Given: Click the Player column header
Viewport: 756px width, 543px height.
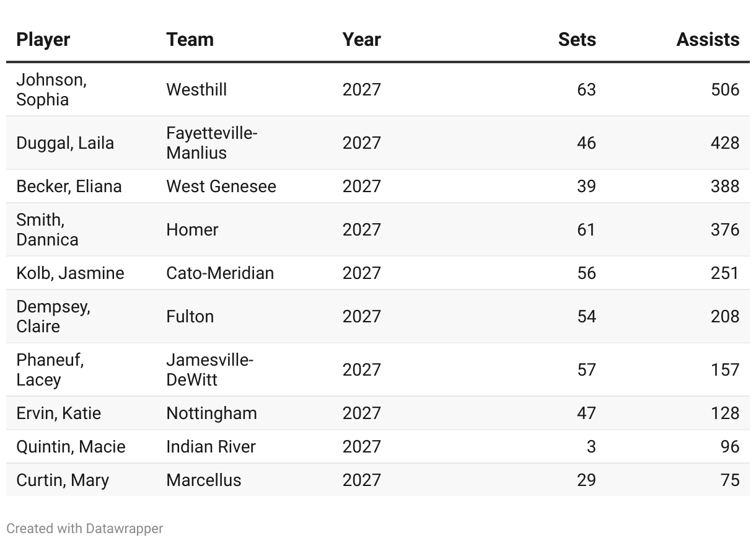Looking at the screenshot, I should pyautogui.click(x=43, y=40).
